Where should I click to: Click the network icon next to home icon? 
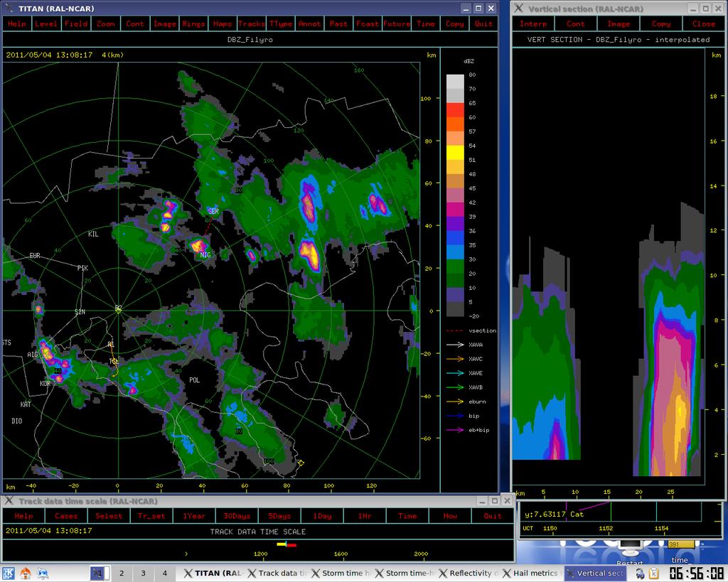[42, 573]
